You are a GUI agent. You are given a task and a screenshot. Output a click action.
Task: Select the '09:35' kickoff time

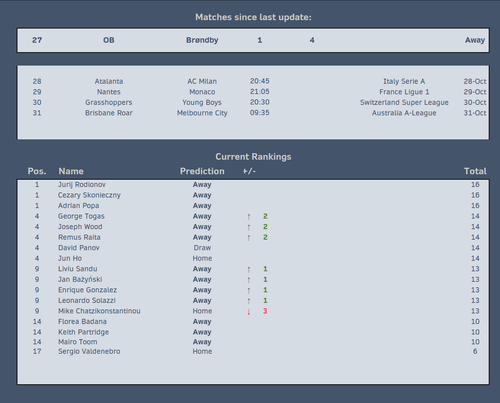[260, 113]
